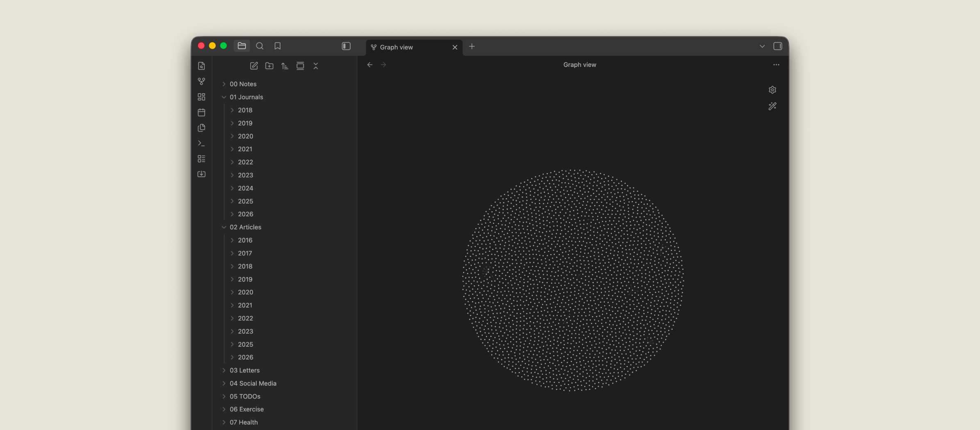Open the Files explorer tab in sidebar
Image resolution: width=980 pixels, height=430 pixels.
coord(242,46)
